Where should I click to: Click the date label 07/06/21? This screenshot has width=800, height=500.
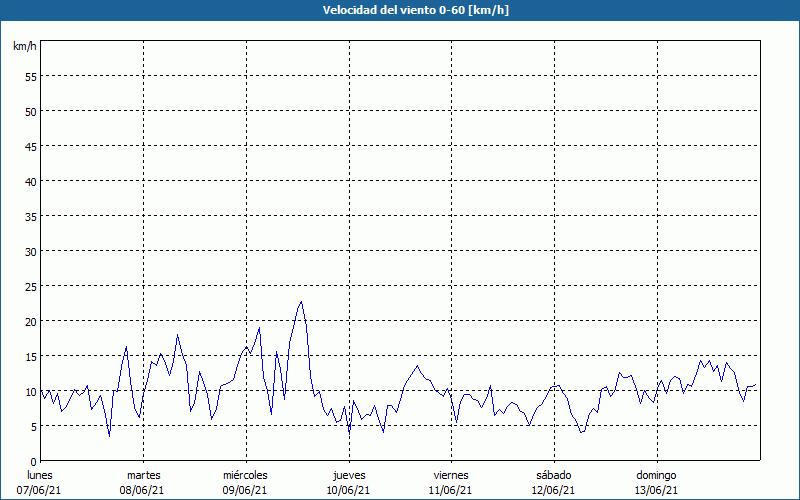pos(39,490)
